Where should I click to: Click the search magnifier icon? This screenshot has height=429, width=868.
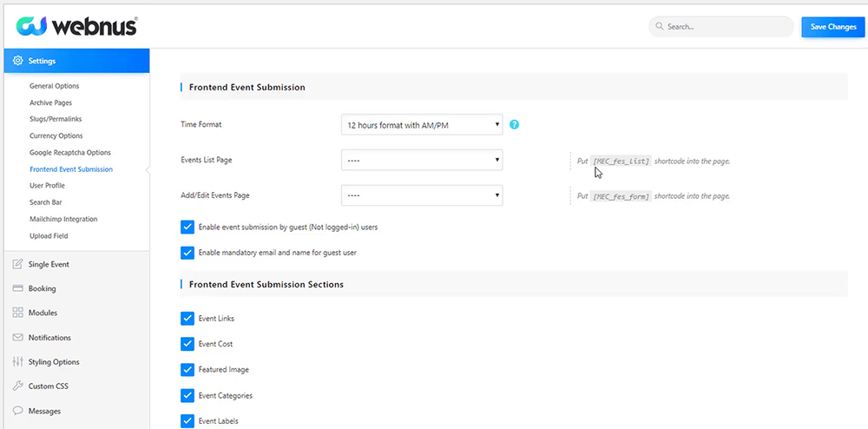660,26
